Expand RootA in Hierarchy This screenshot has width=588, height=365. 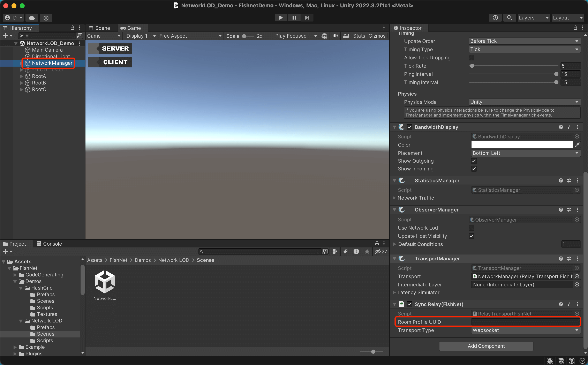22,76
